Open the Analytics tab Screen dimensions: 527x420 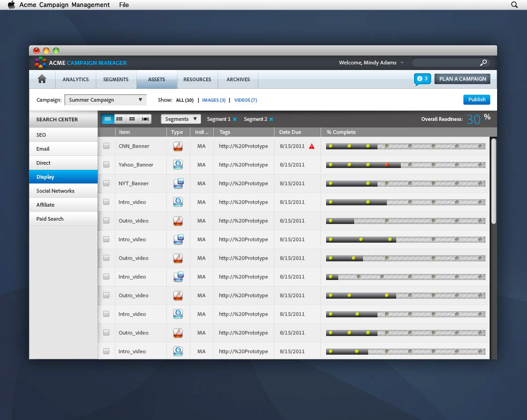click(x=76, y=79)
